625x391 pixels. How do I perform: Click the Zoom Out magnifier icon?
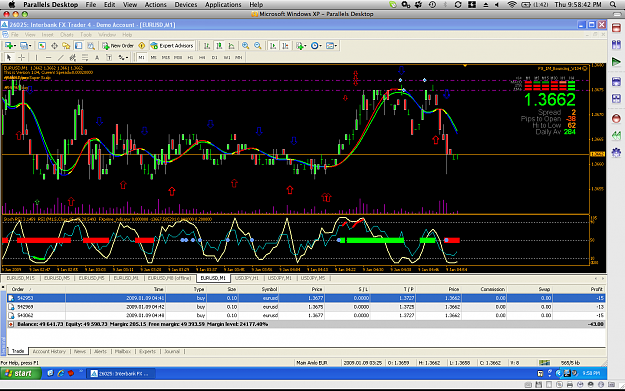coord(258,46)
